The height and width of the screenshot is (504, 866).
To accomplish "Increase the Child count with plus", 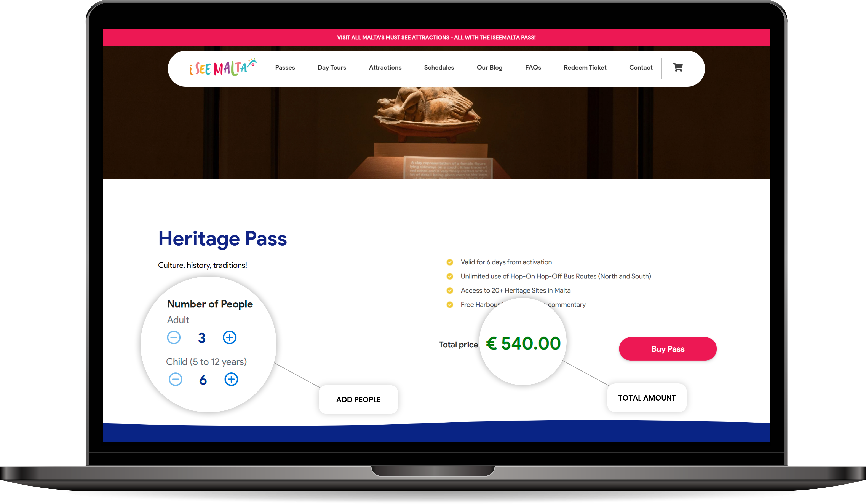I will click(x=231, y=379).
